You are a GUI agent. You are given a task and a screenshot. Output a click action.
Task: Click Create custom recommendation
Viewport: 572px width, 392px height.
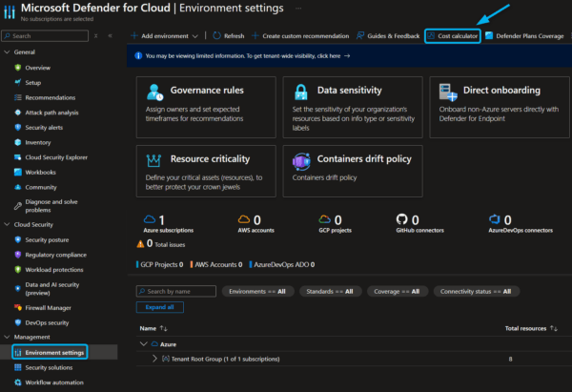pos(300,36)
